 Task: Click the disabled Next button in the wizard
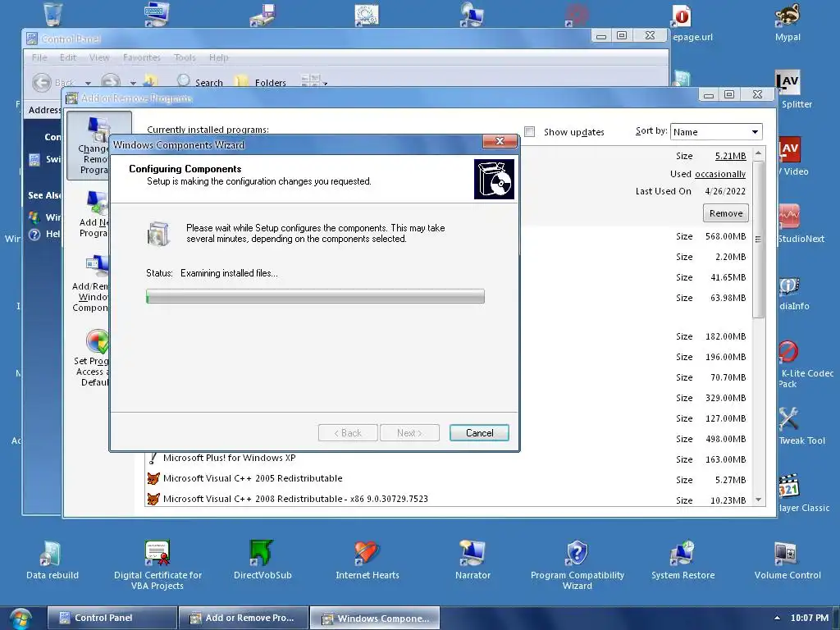coord(409,433)
